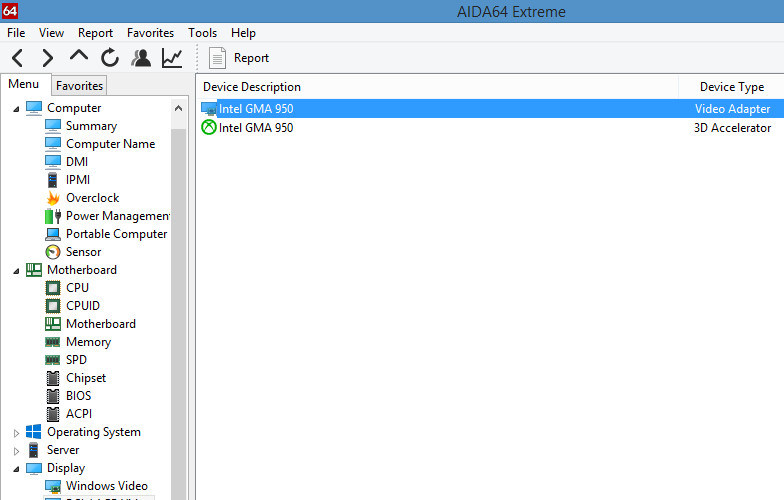Screen dimensions: 784x500
Task: Collapse the Motherboard category node
Action: [16, 270]
